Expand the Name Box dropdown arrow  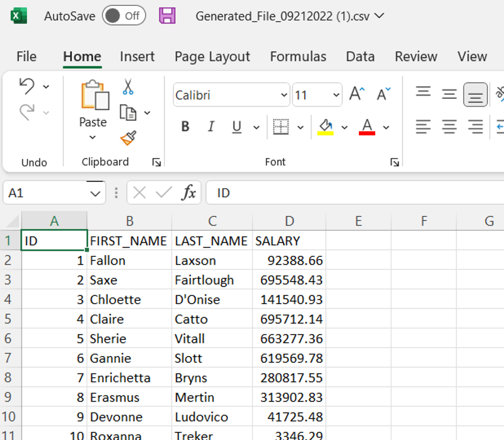(95, 193)
